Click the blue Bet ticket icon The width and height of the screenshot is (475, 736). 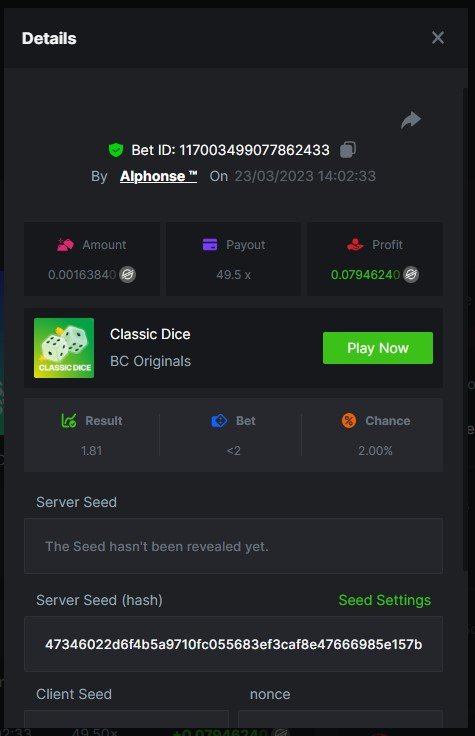coord(219,421)
